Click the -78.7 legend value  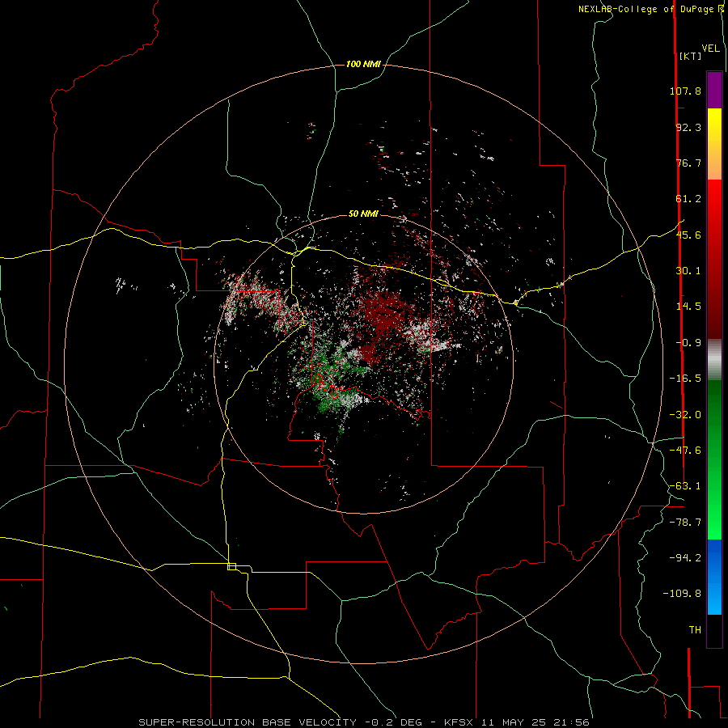[685, 523]
